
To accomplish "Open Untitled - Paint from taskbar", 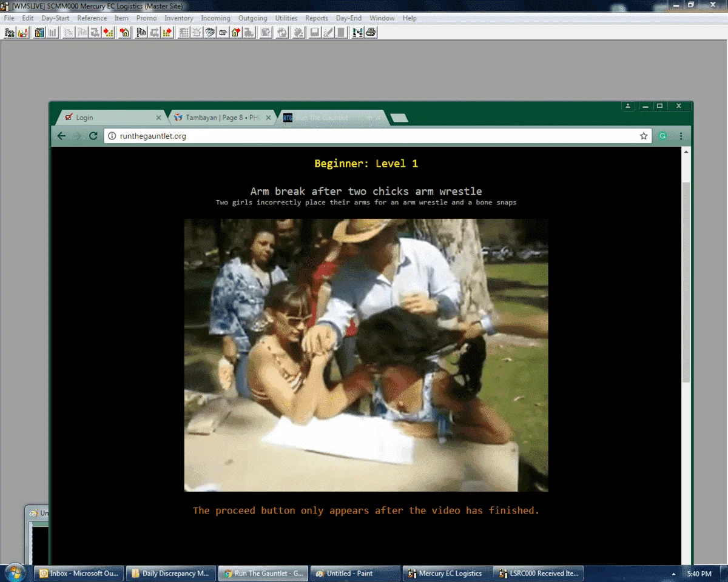I will (x=356, y=573).
